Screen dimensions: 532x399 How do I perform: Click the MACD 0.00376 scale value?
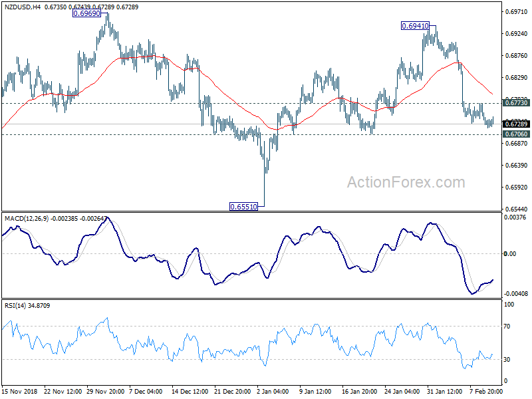[515, 217]
